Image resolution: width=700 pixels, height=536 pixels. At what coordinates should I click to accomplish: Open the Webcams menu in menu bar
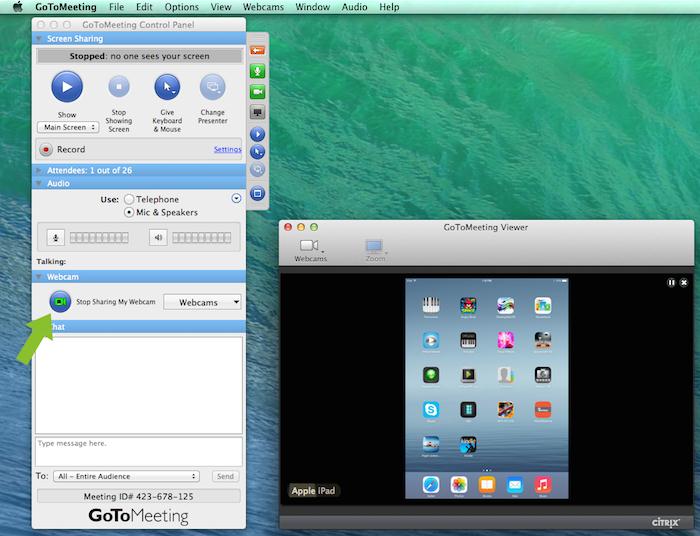pos(263,7)
